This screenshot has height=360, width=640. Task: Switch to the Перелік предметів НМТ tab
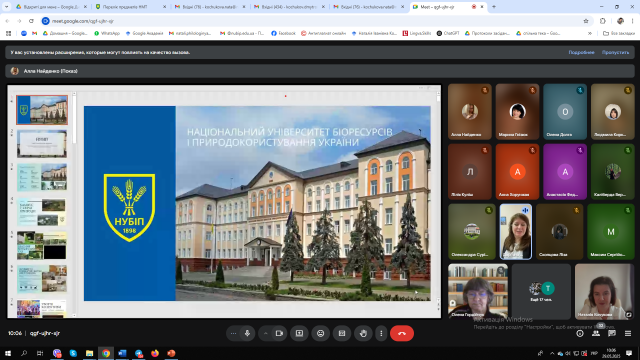[x=131, y=7]
